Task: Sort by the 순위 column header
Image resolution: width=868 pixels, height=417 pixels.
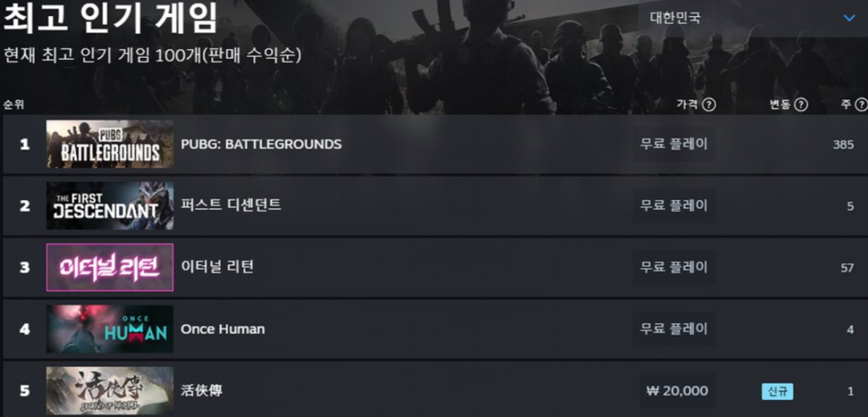Action: pos(14,104)
